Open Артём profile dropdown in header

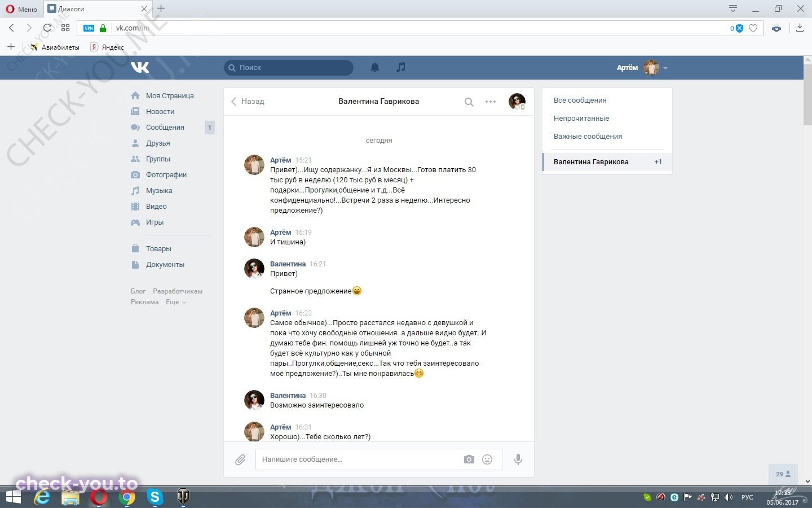tap(642, 68)
